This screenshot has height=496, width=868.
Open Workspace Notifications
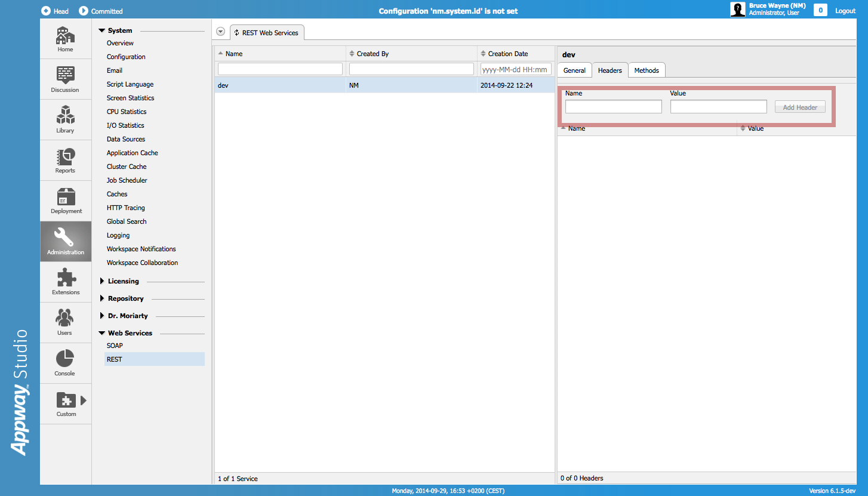point(141,249)
